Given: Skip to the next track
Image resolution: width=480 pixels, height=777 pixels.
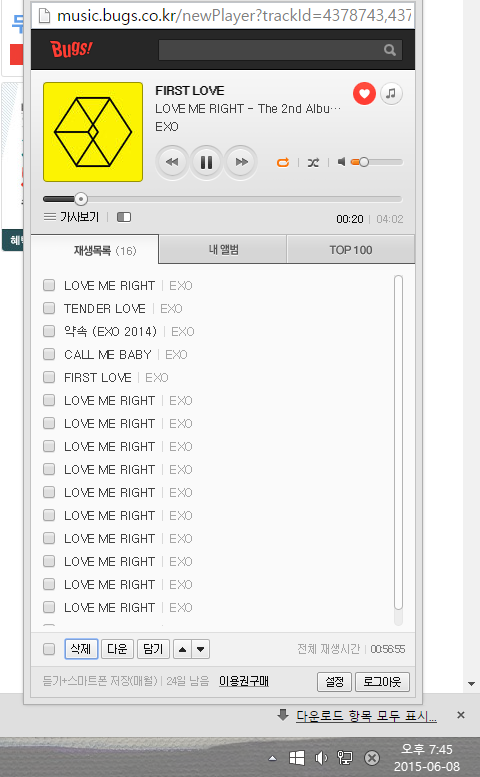Looking at the screenshot, I should point(241,162).
